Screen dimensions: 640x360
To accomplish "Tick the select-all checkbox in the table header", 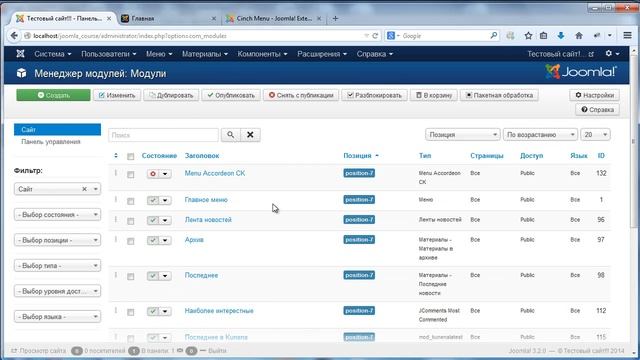I will point(131,156).
